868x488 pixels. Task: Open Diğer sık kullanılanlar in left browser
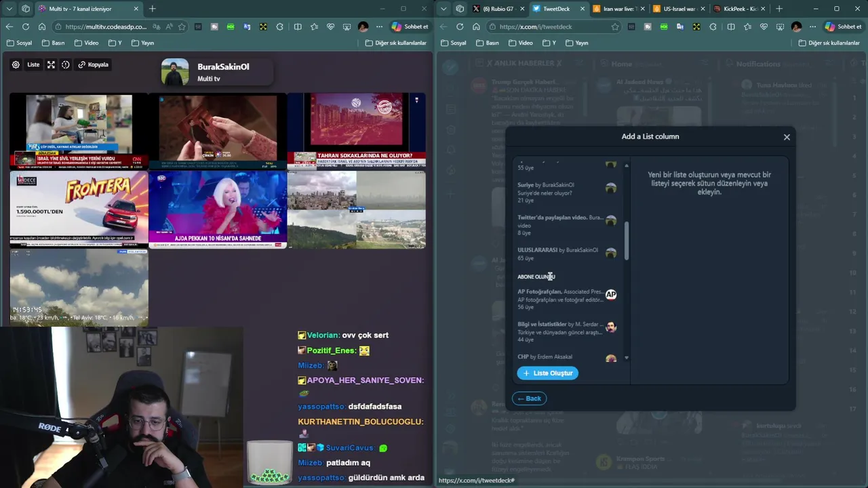pyautogui.click(x=396, y=43)
